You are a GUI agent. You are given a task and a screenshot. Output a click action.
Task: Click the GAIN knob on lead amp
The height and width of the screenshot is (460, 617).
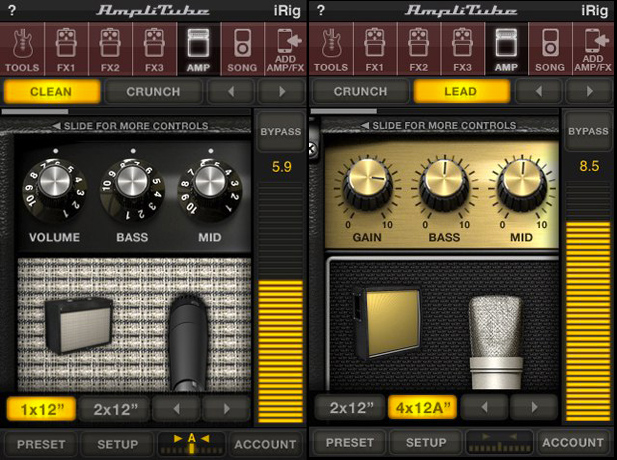368,185
